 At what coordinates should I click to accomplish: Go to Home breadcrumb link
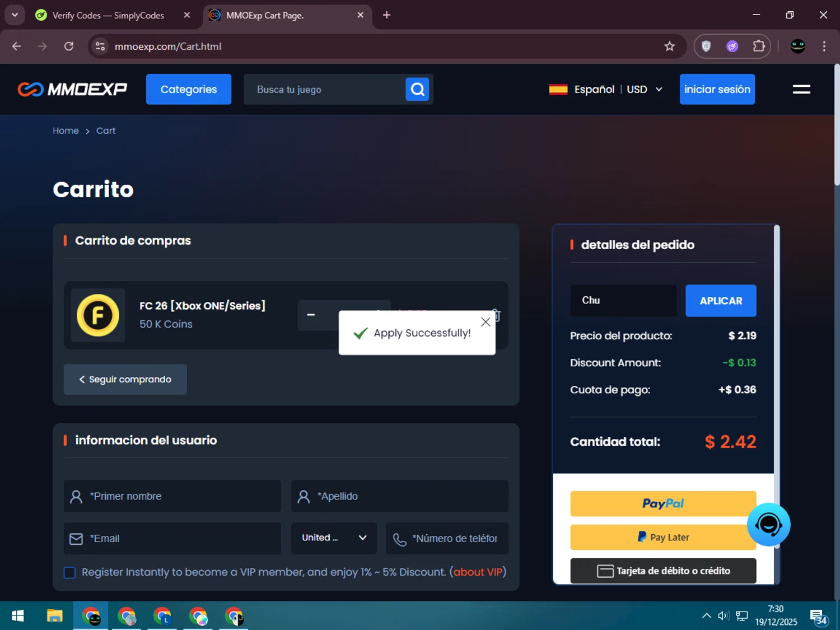pyautogui.click(x=66, y=130)
